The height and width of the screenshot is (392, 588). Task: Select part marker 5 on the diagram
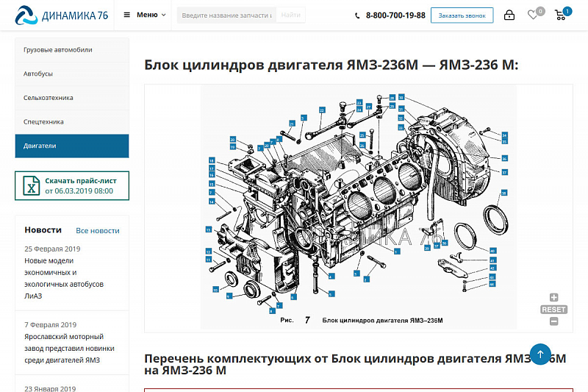[x=331, y=293]
